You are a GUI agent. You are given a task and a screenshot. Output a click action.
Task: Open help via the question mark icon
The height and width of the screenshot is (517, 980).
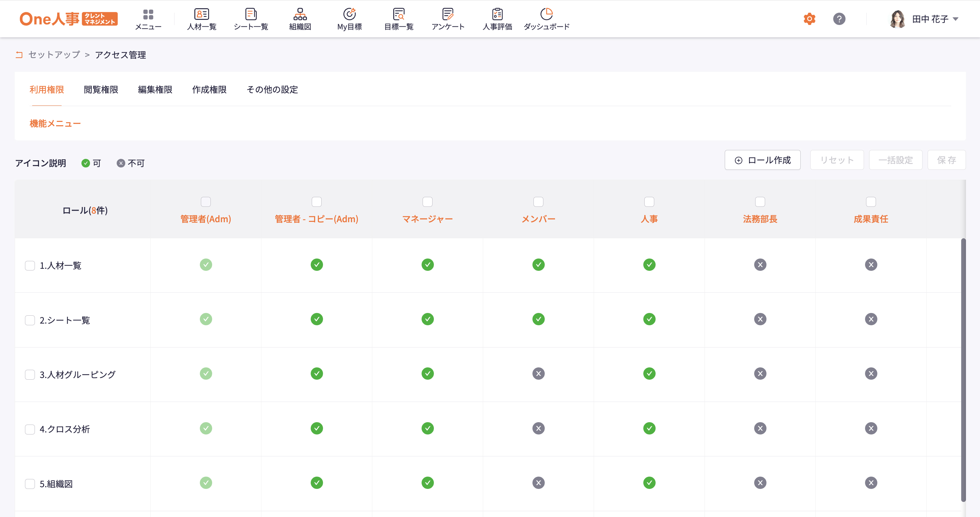click(839, 18)
